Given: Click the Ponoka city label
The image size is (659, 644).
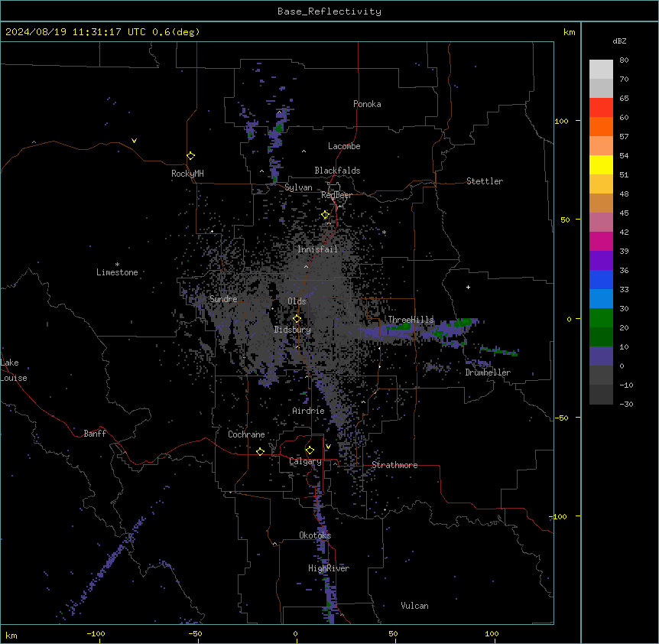Looking at the screenshot, I should 367,104.
